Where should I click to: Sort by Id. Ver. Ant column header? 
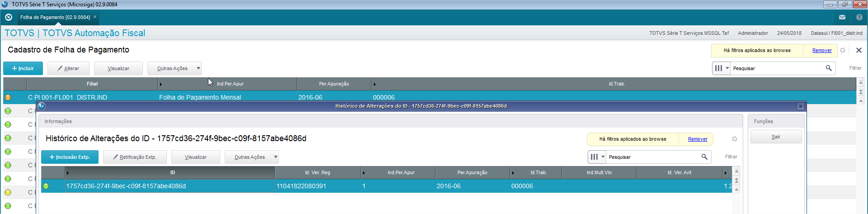679,172
